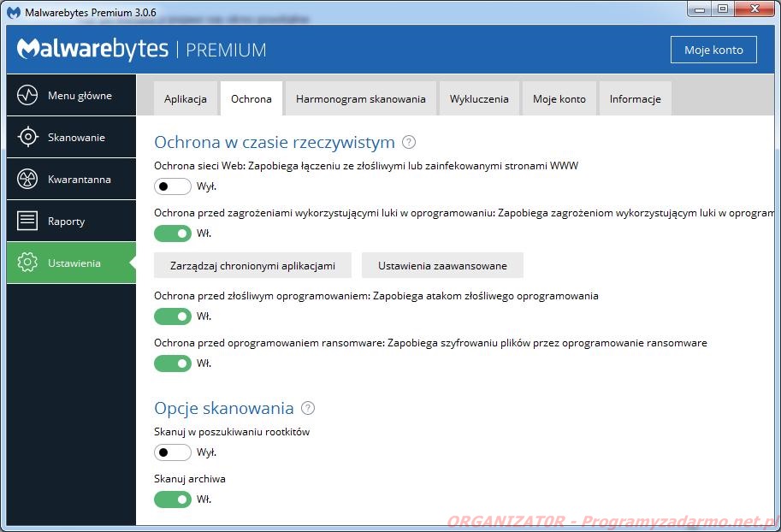781x532 pixels.
Task: Click the ransomware protection description text
Action: pos(430,343)
